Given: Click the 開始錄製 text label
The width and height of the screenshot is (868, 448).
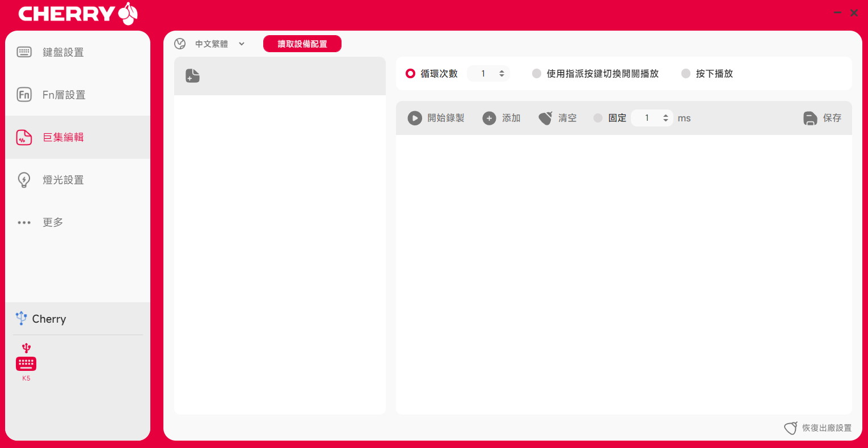Looking at the screenshot, I should [x=446, y=118].
